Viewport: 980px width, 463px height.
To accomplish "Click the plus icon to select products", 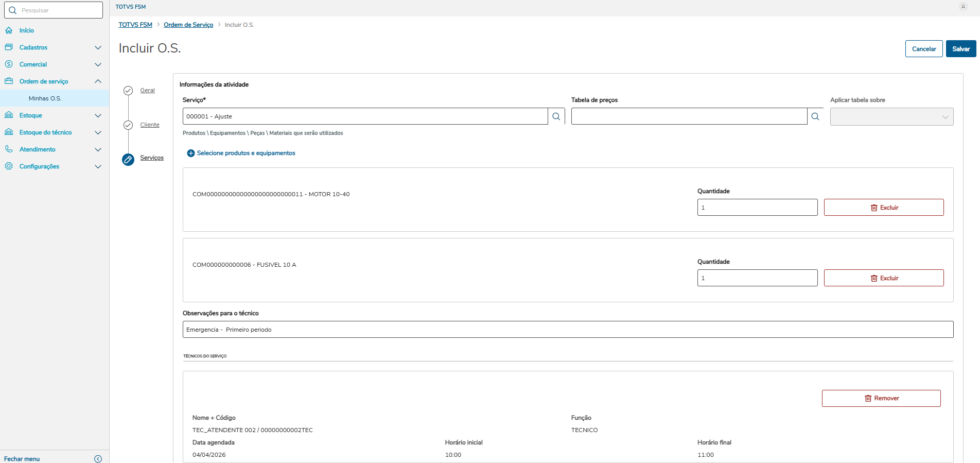I will [191, 153].
